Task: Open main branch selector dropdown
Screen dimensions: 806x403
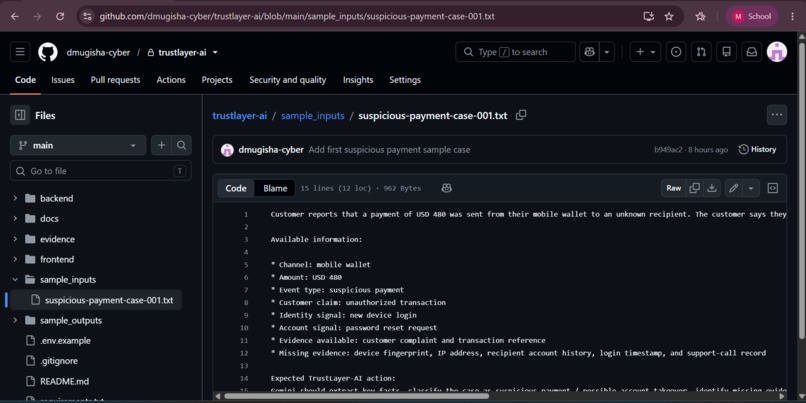Action: click(x=78, y=145)
